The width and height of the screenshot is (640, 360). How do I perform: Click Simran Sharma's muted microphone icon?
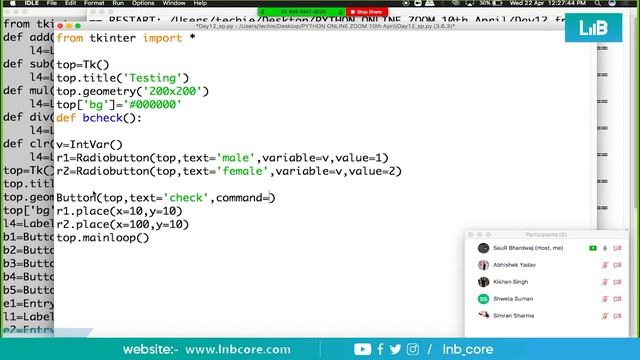point(605,316)
